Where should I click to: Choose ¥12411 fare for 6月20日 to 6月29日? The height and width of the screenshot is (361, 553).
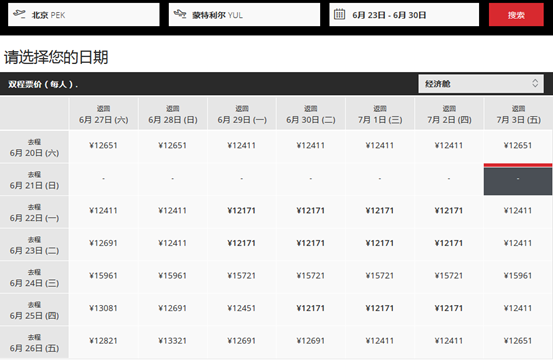(x=242, y=146)
